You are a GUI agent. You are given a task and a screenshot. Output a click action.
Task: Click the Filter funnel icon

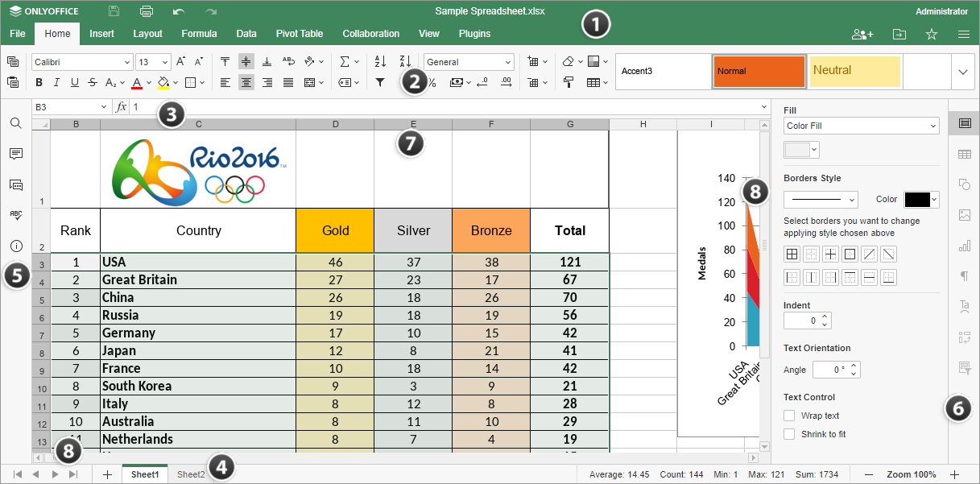[380, 82]
